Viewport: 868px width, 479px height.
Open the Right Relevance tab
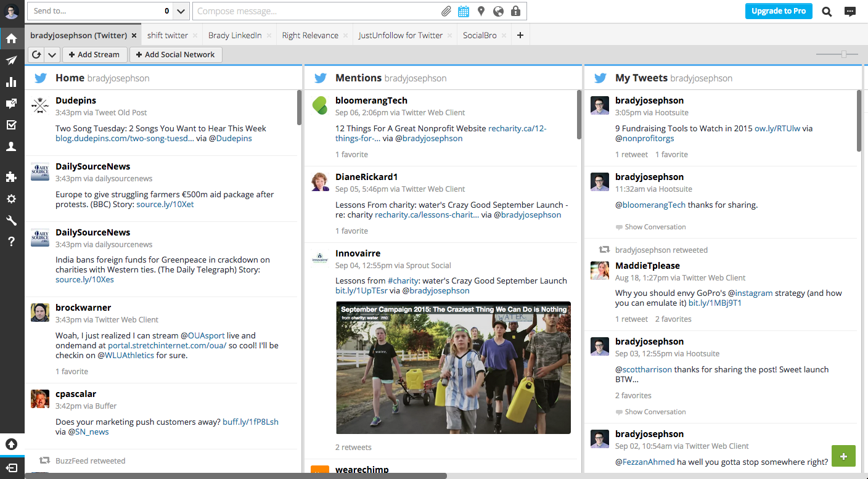(310, 35)
